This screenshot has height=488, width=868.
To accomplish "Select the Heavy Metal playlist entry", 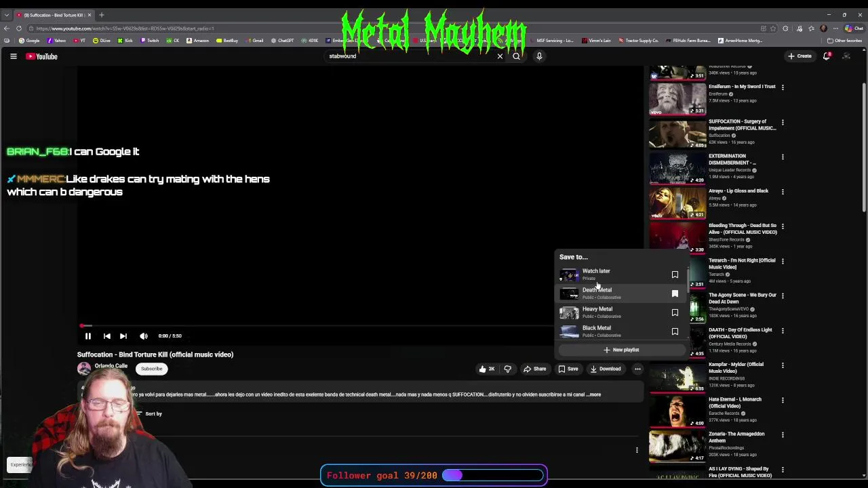I will tap(620, 312).
